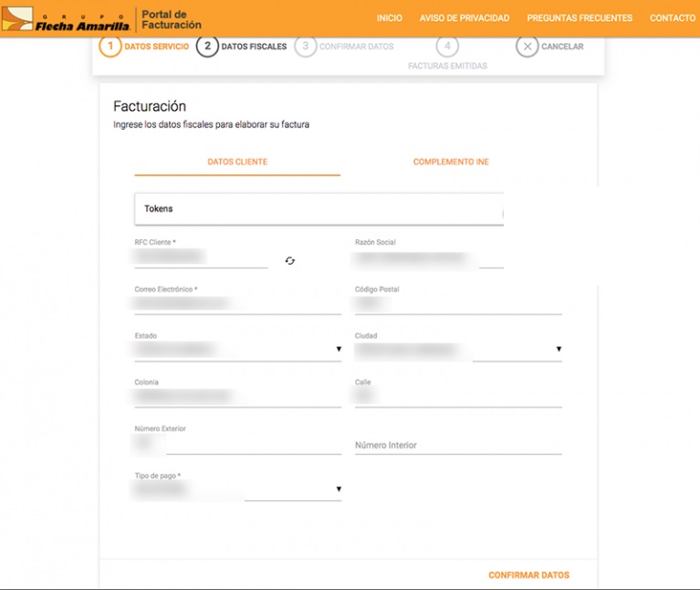The height and width of the screenshot is (590, 700).
Task: Switch to the Datos Cliente tab
Action: (237, 163)
